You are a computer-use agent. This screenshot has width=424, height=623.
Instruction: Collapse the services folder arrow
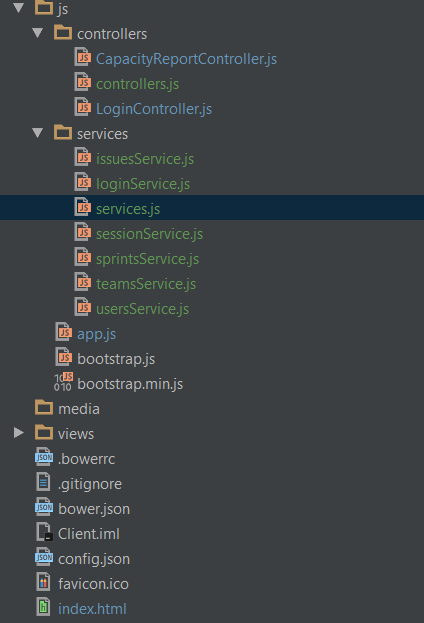[38, 133]
